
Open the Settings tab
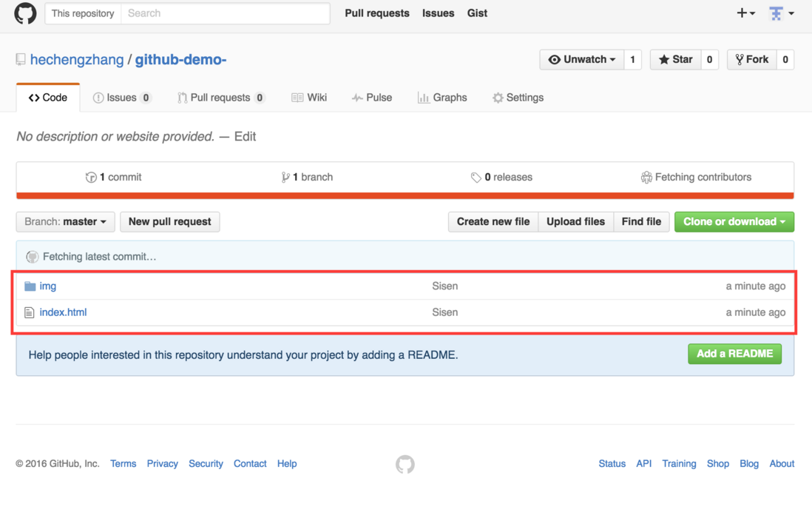click(x=518, y=98)
